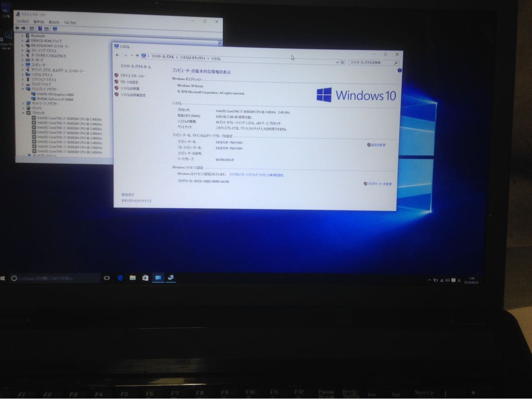Viewport: 532px width, 399px height.
Task: Select ソフトウェア デバイス category
Action: click(x=43, y=80)
